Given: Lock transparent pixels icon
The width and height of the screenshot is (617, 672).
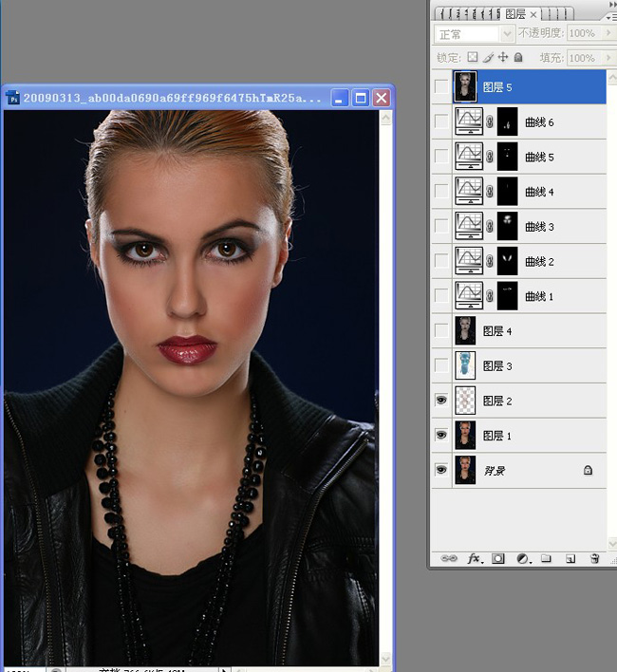Looking at the screenshot, I should pos(472,57).
